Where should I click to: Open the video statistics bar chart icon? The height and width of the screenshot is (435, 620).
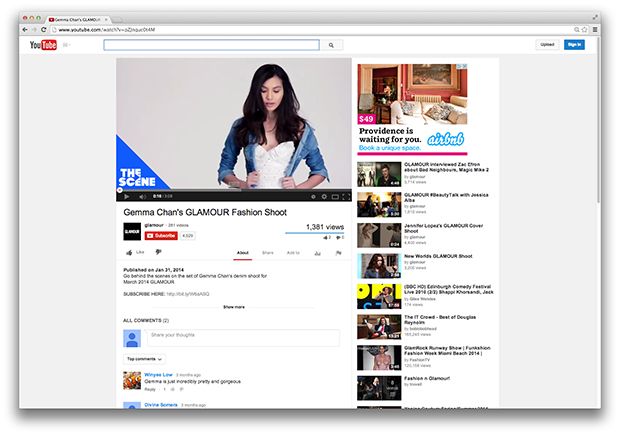[318, 253]
